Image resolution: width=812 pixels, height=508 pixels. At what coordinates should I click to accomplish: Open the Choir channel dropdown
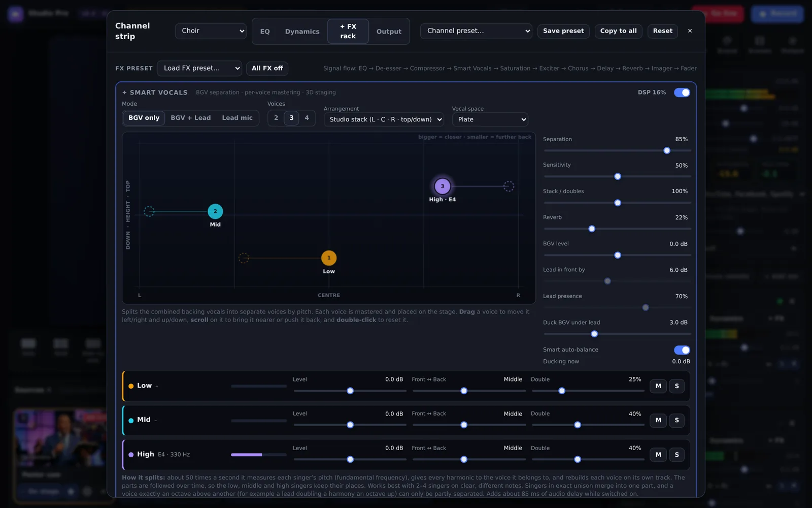(211, 31)
